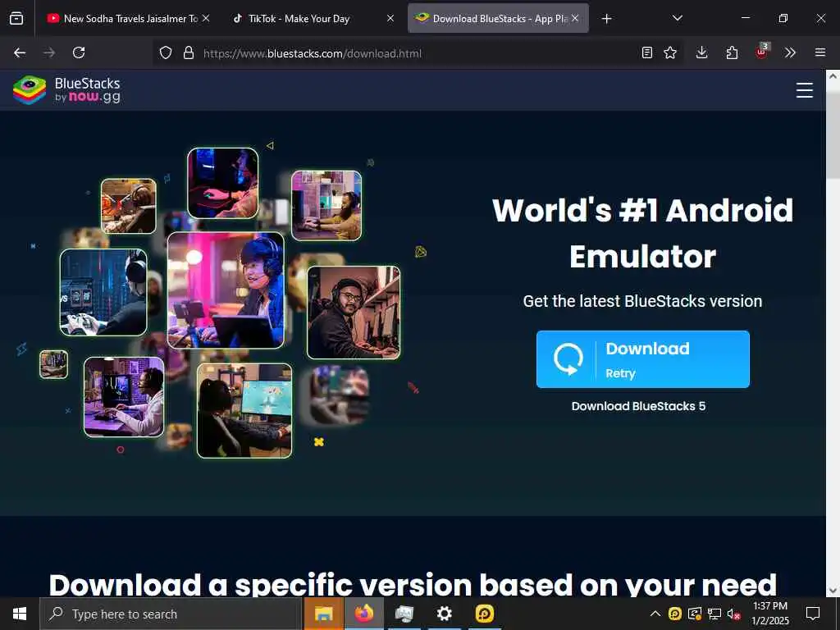The image size is (840, 630).
Task: Click the center gamer with headset thumbnail
Action: point(226,290)
